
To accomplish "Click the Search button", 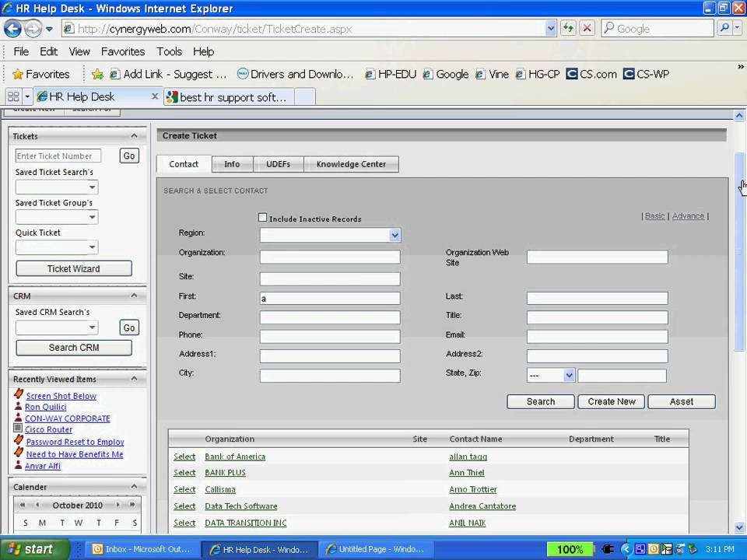I will pyautogui.click(x=541, y=401).
